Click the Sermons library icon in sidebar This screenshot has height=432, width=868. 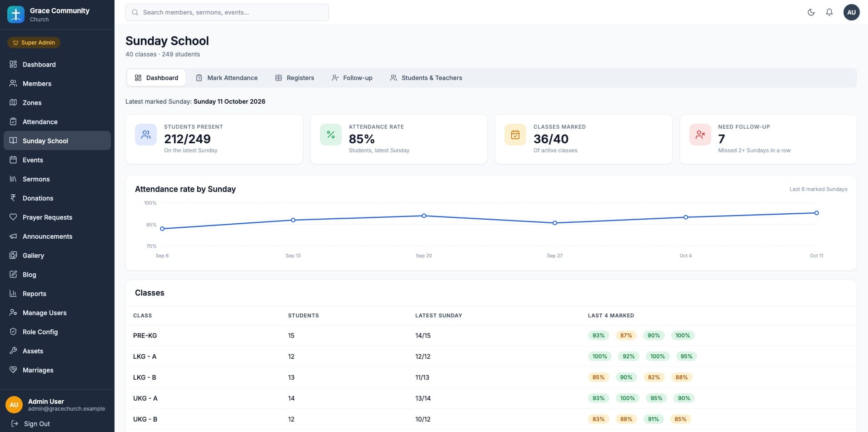[13, 179]
